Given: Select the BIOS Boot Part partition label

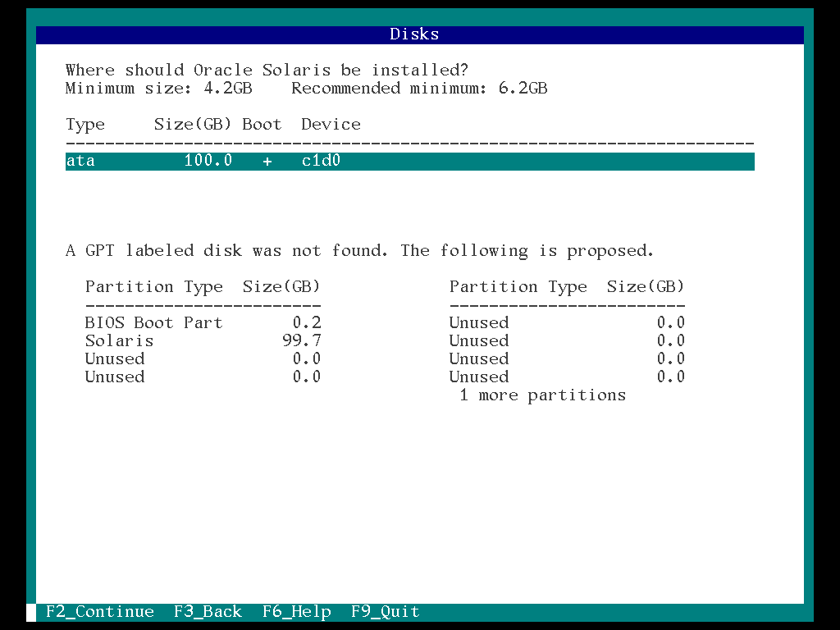Looking at the screenshot, I should click(153, 323).
